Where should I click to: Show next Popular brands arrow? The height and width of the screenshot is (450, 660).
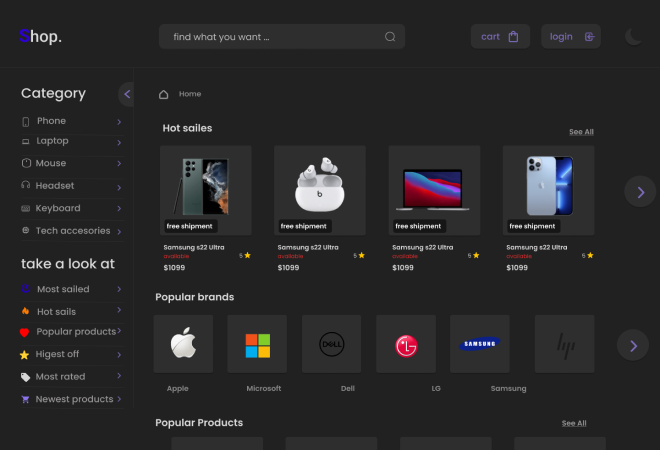tap(633, 346)
